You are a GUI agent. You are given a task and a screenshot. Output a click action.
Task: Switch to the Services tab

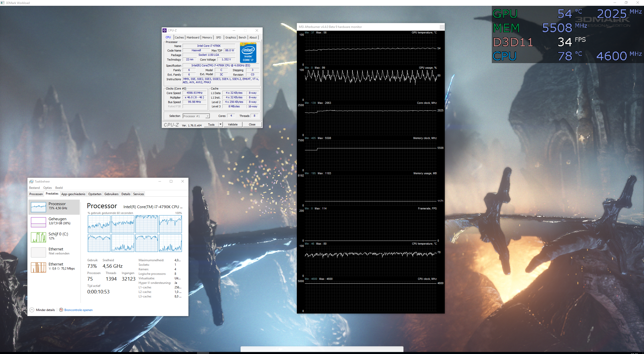tap(139, 194)
